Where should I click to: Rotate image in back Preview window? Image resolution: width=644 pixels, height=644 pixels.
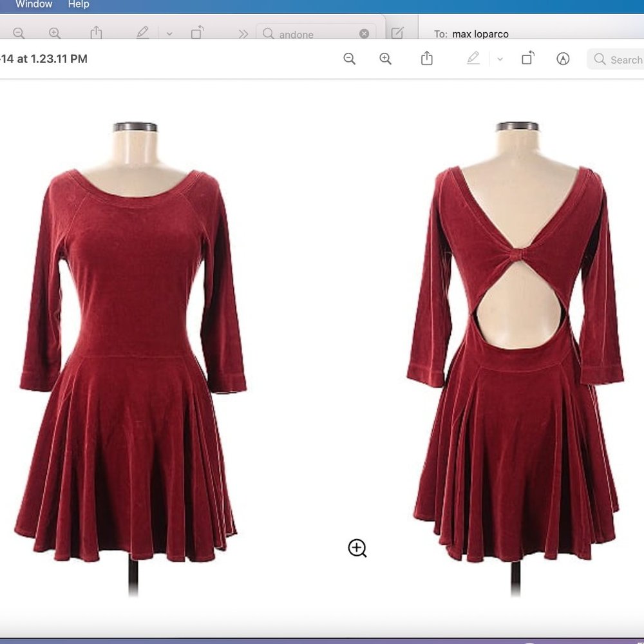pyautogui.click(x=197, y=32)
